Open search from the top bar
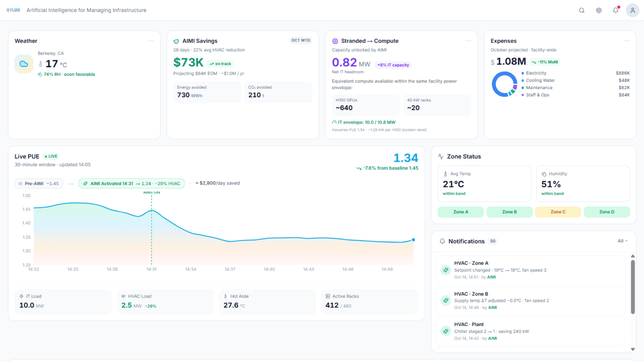 pos(581,10)
